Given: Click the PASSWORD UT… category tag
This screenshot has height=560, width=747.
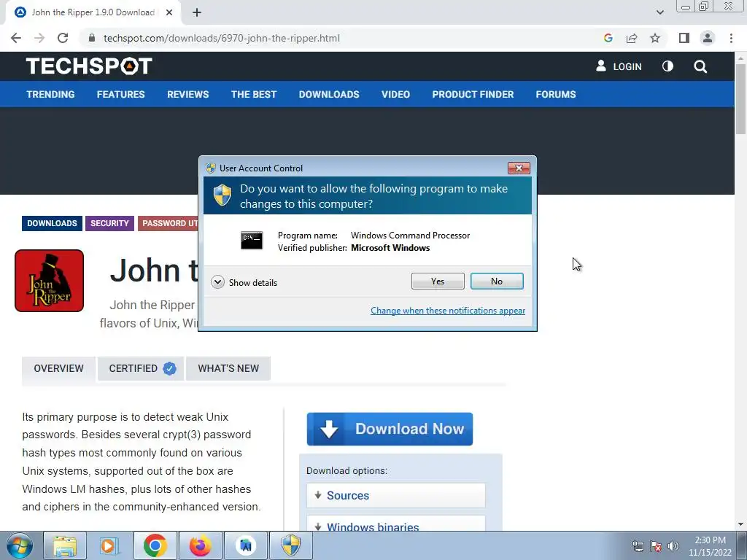Looking at the screenshot, I should click(169, 223).
